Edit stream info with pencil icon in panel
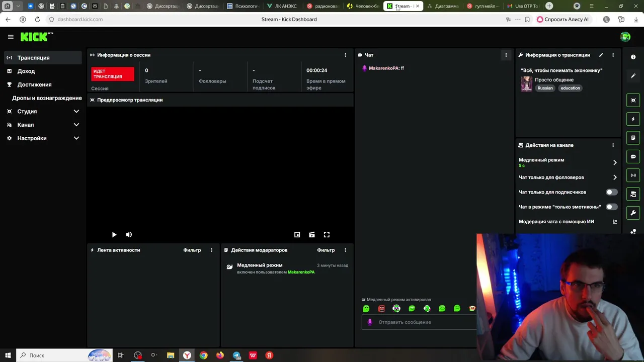This screenshot has width=644, height=362. (x=601, y=55)
